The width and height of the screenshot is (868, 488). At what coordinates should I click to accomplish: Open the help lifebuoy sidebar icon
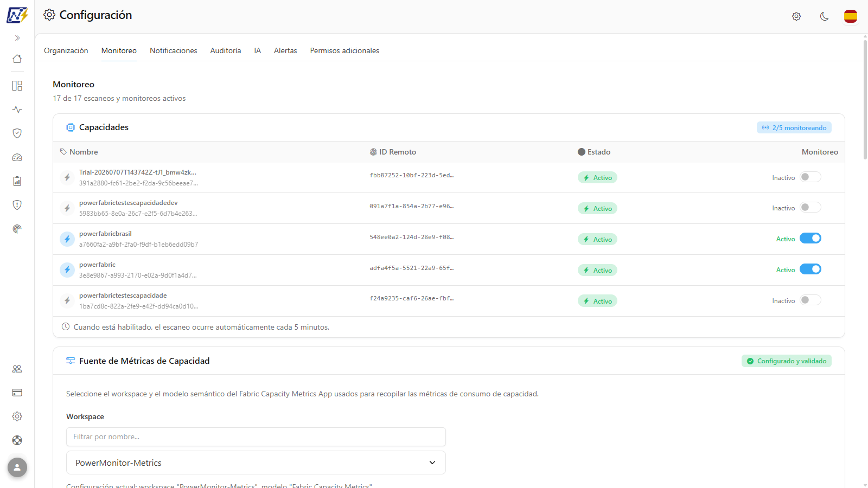(17, 440)
